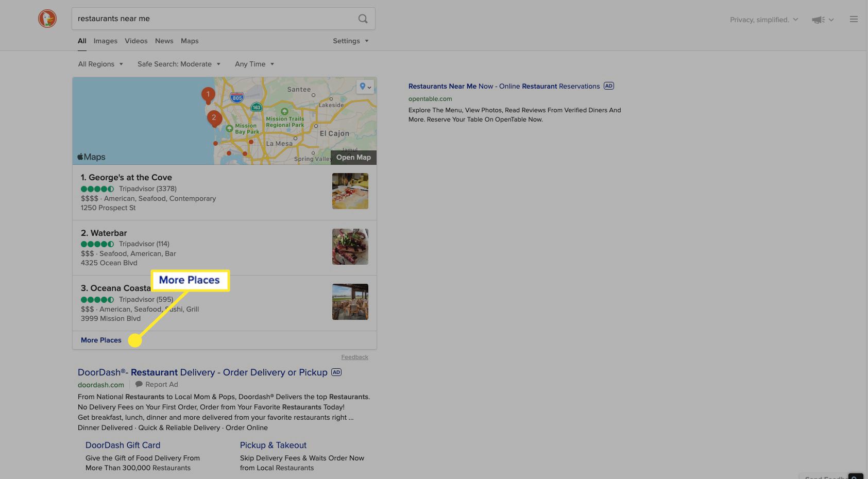The image size is (868, 479).
Task: Click address 3999 Mission Blvd
Action: tap(111, 318)
